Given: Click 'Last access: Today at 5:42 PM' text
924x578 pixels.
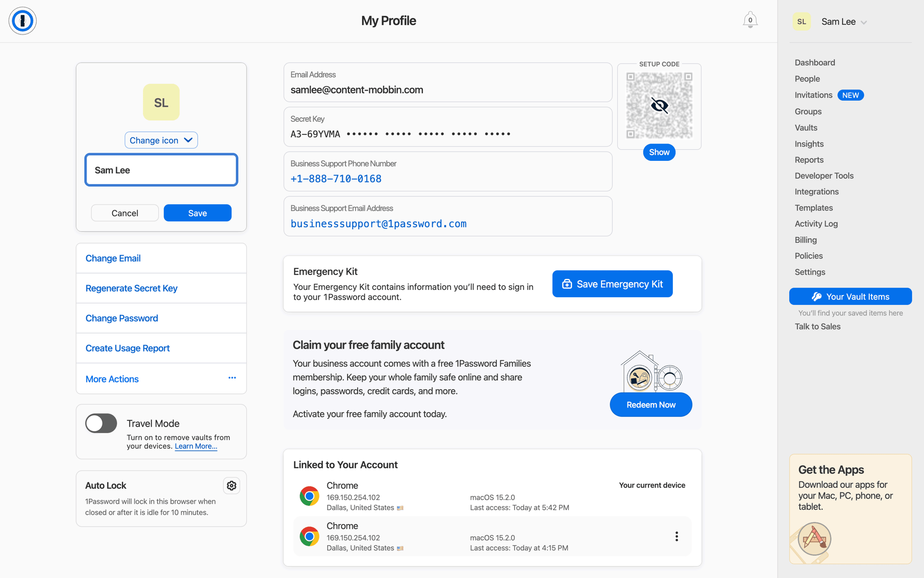Looking at the screenshot, I should click(519, 508).
